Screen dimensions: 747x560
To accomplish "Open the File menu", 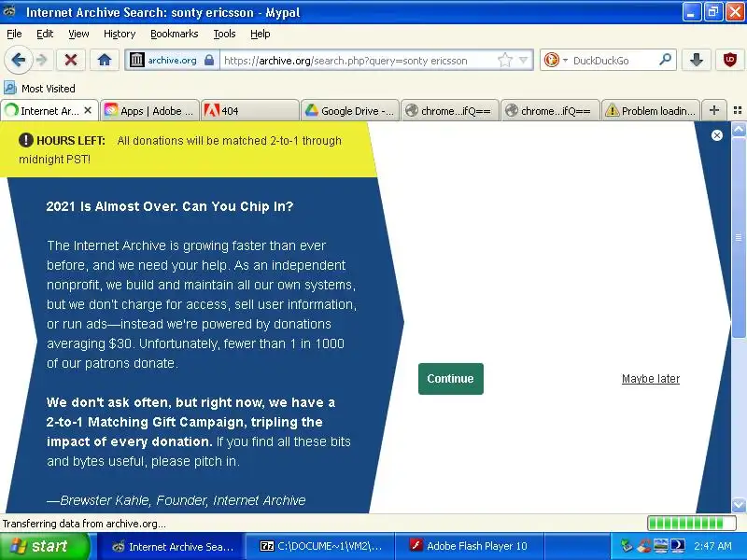I will [14, 34].
